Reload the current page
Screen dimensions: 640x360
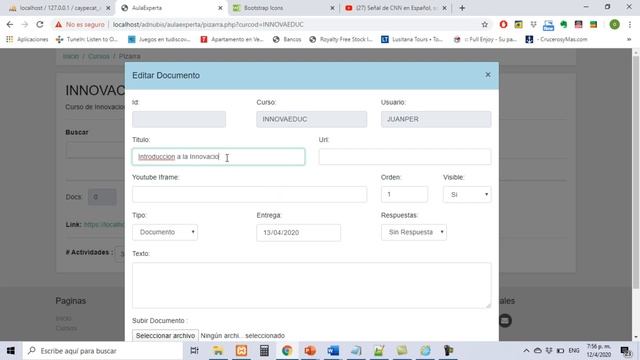pyautogui.click(x=40, y=24)
